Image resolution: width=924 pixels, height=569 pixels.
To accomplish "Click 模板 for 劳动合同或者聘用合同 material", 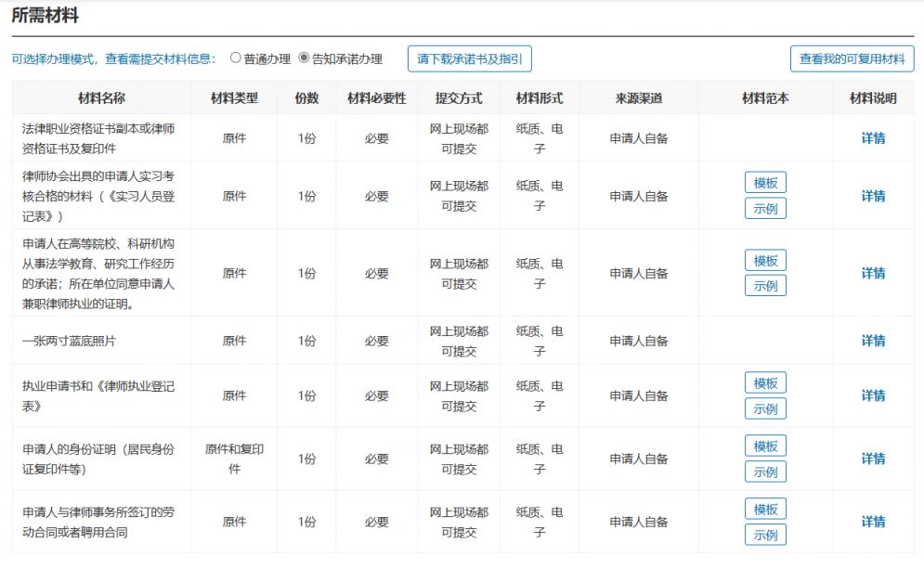I will [764, 508].
